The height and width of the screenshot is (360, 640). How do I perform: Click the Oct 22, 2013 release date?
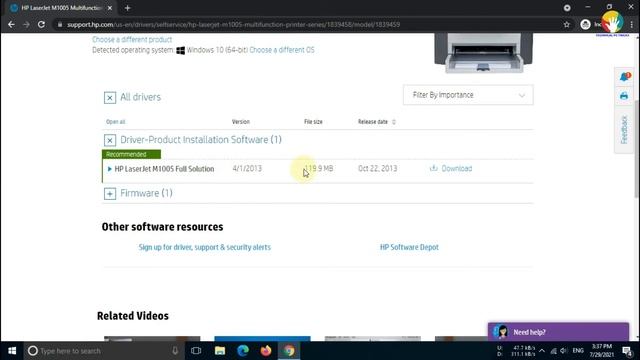[378, 169]
